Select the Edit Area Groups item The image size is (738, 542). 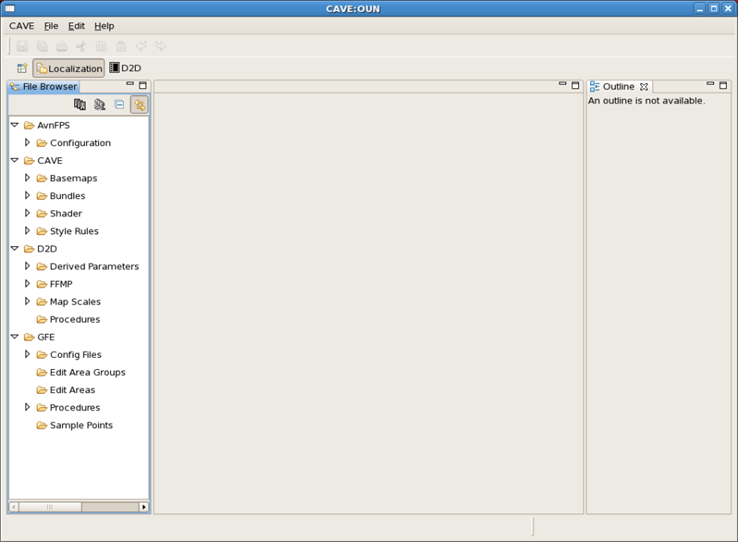click(x=88, y=372)
